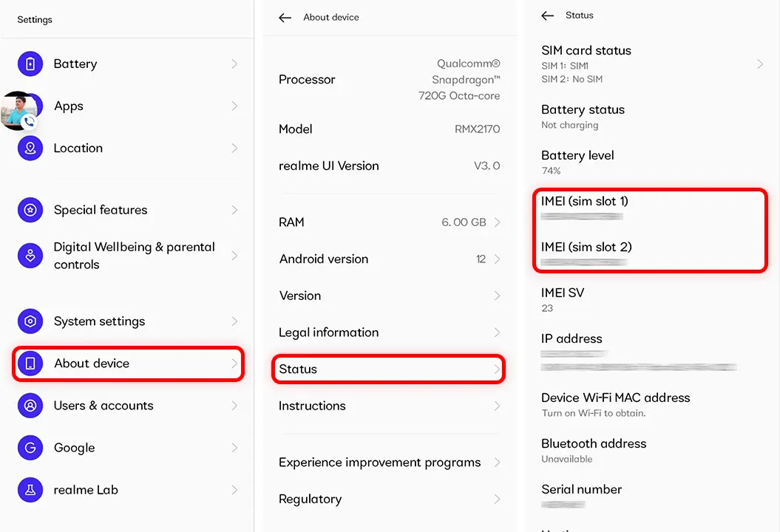The height and width of the screenshot is (532, 780).
Task: Tap the floating profile call bubble
Action: 19,111
